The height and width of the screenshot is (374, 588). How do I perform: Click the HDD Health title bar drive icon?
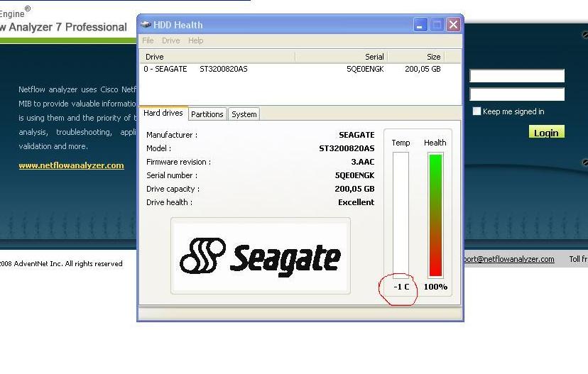(146, 25)
